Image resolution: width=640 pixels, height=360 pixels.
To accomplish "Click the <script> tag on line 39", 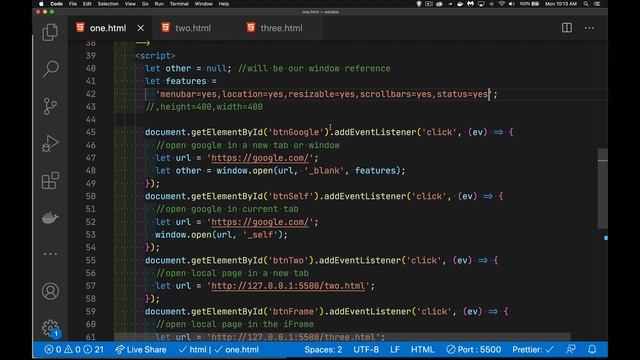I will [155, 56].
